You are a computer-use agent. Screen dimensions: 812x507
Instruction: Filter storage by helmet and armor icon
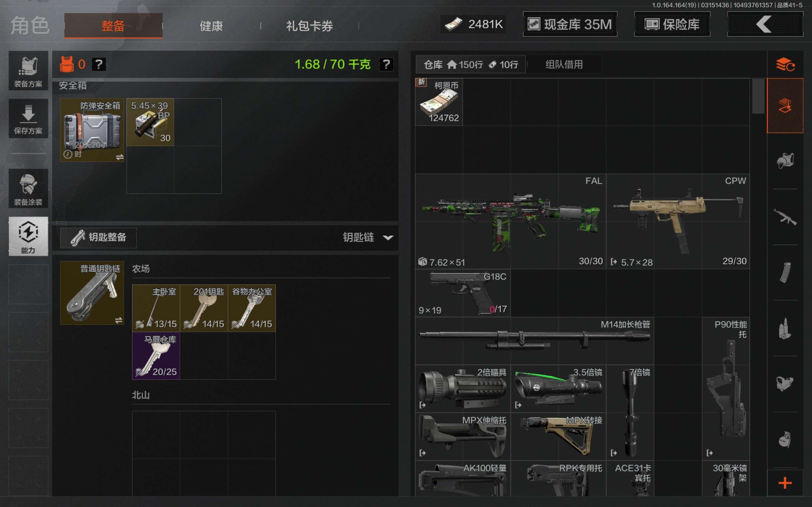point(785,161)
